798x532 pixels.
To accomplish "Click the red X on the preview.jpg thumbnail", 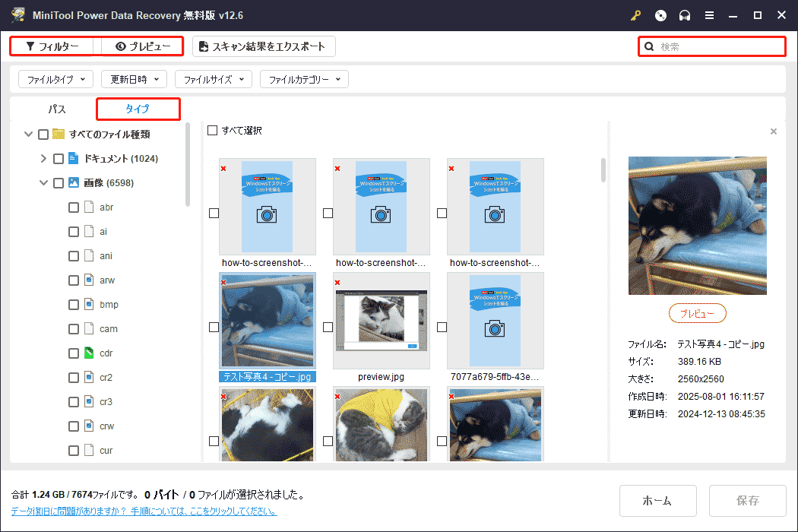I will 336,281.
